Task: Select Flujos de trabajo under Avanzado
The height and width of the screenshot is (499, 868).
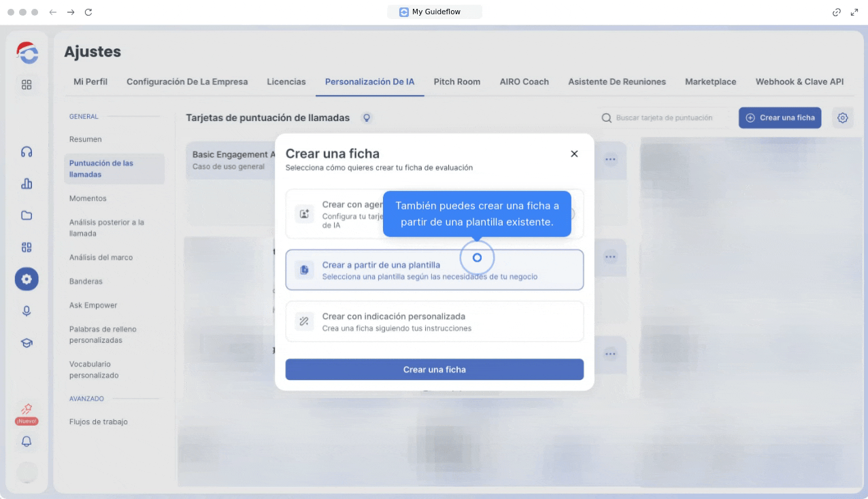Action: tap(98, 421)
